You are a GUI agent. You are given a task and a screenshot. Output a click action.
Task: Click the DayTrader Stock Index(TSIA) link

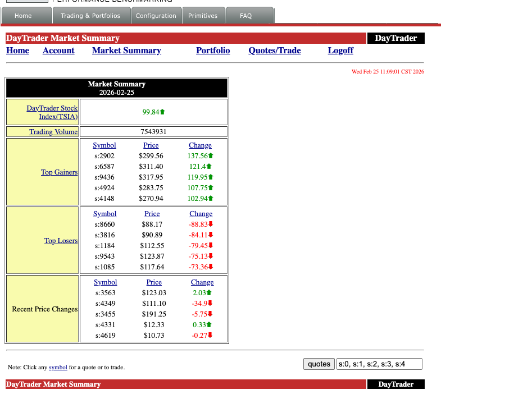tap(52, 112)
